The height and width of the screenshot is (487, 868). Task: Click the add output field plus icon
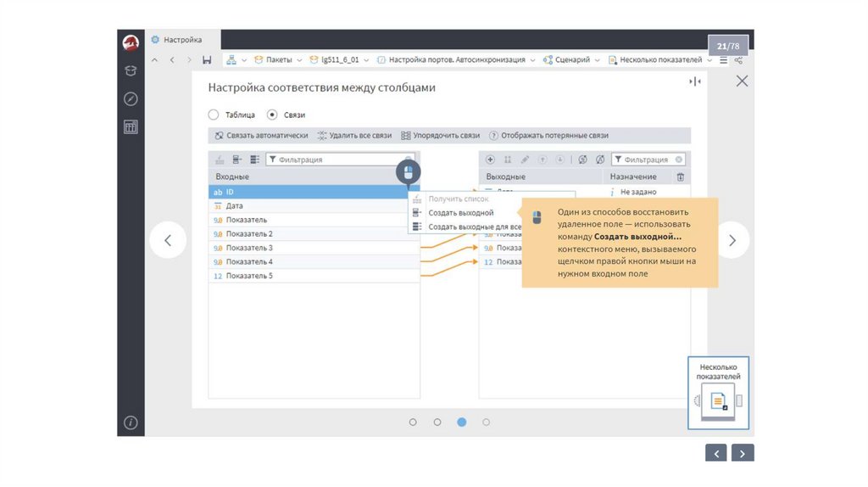click(490, 160)
